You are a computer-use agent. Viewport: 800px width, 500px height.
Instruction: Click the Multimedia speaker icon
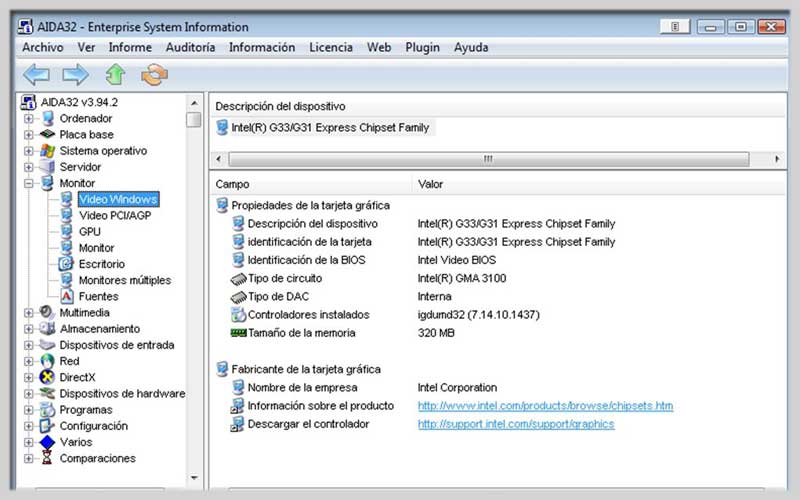pyautogui.click(x=47, y=312)
